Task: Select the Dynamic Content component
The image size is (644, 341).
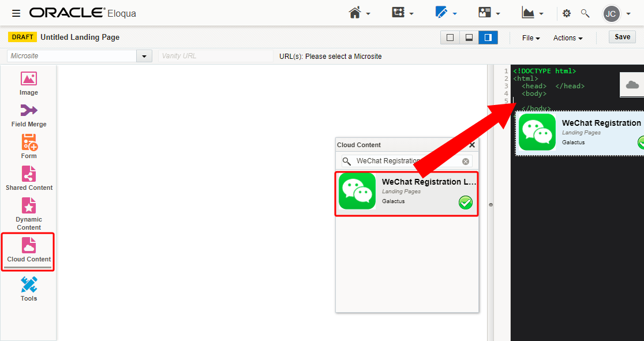Action: click(x=29, y=214)
